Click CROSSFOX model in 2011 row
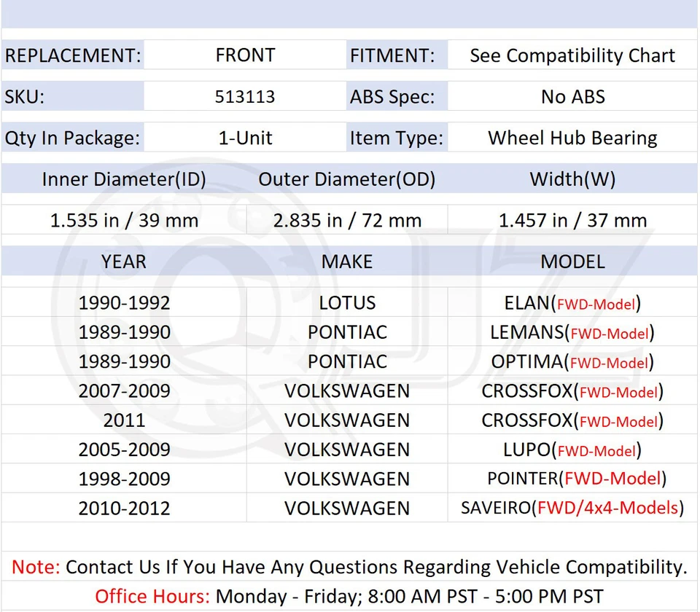The image size is (700, 612). [573, 420]
